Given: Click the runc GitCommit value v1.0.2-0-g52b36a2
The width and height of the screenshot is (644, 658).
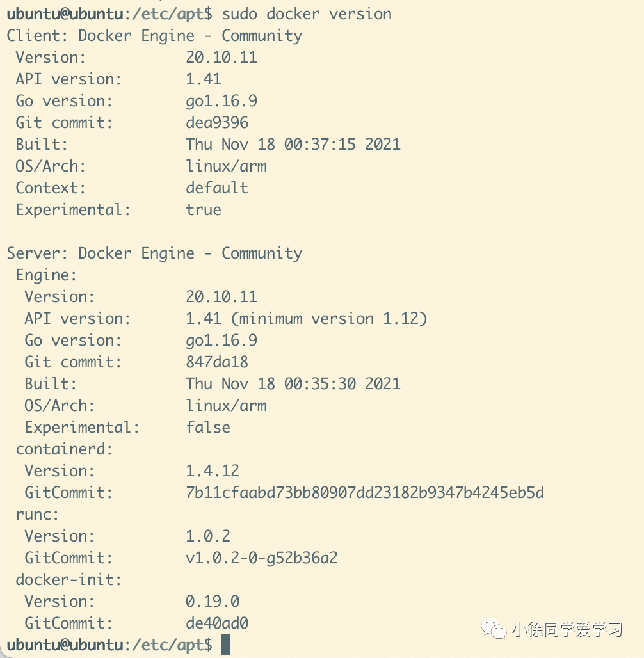Looking at the screenshot, I should [x=261, y=558].
